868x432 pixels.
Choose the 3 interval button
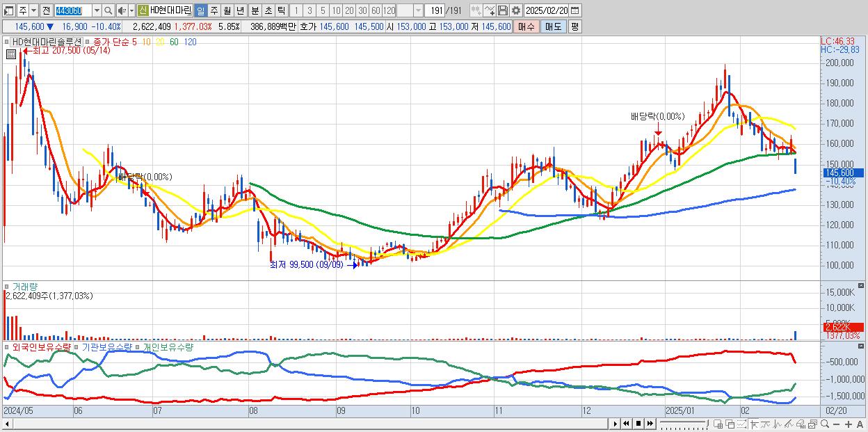click(x=310, y=10)
